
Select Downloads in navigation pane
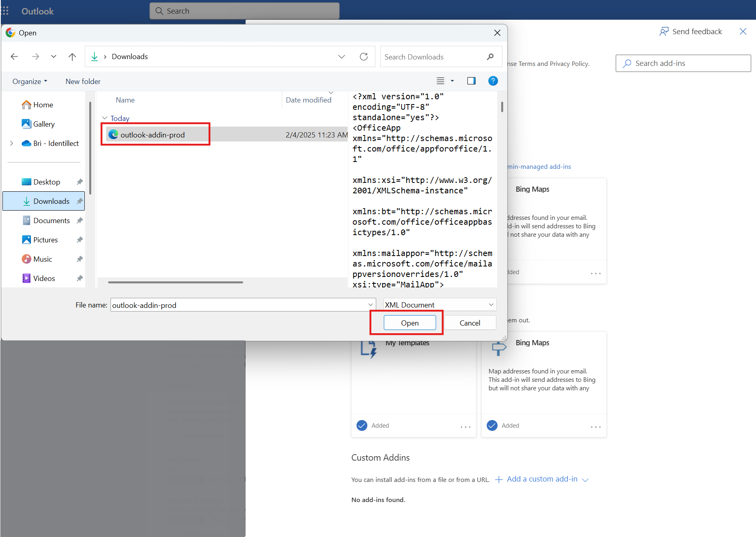[x=43, y=201]
